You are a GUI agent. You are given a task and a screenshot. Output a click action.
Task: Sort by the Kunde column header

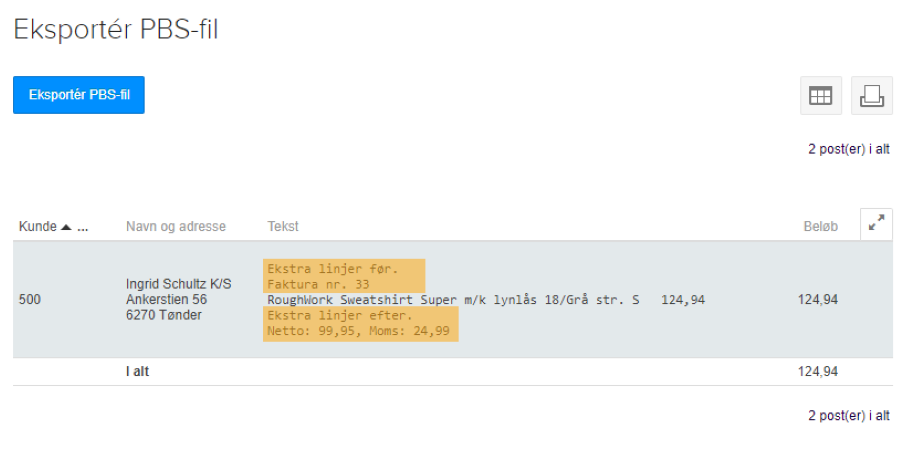pyautogui.click(x=37, y=227)
